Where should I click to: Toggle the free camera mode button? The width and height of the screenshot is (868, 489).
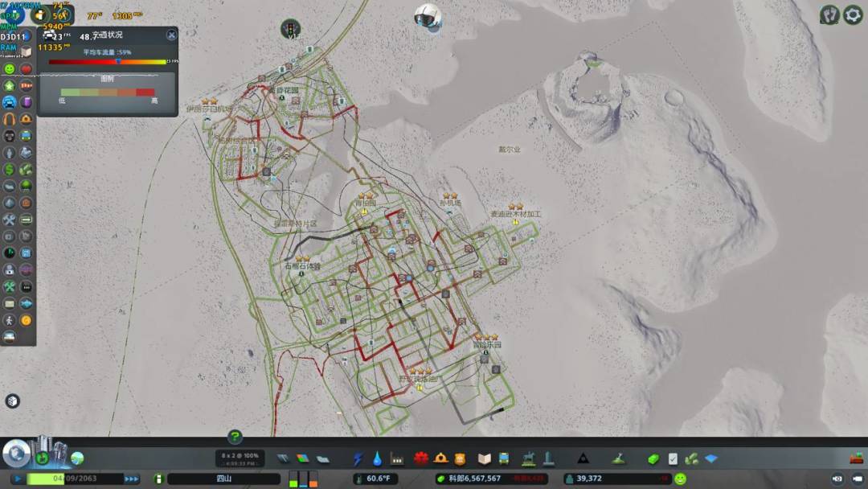[x=837, y=479]
